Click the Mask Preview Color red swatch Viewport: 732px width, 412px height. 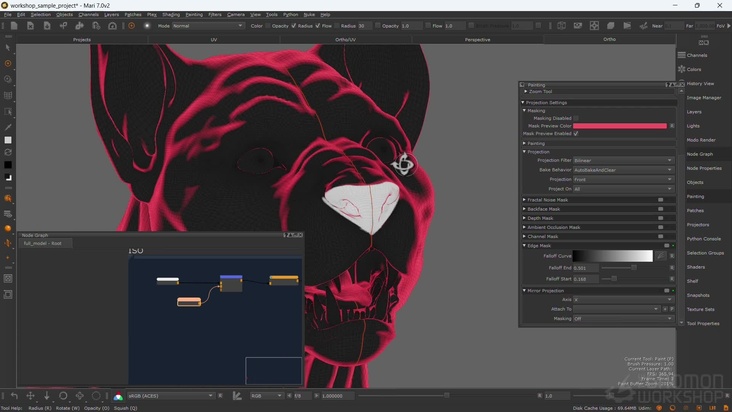pos(619,126)
